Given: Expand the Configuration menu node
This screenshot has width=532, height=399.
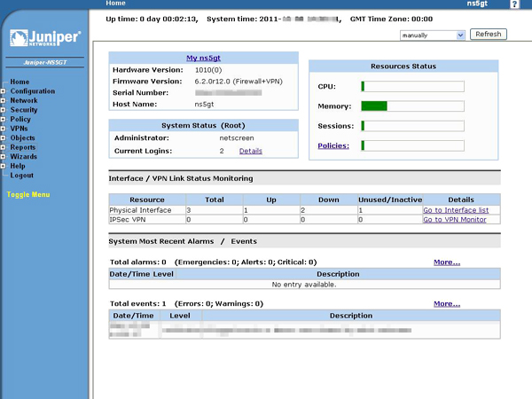Looking at the screenshot, I should [x=3, y=91].
